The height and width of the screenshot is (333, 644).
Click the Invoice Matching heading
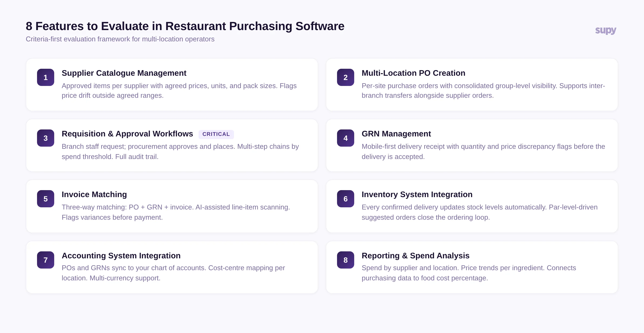click(94, 194)
